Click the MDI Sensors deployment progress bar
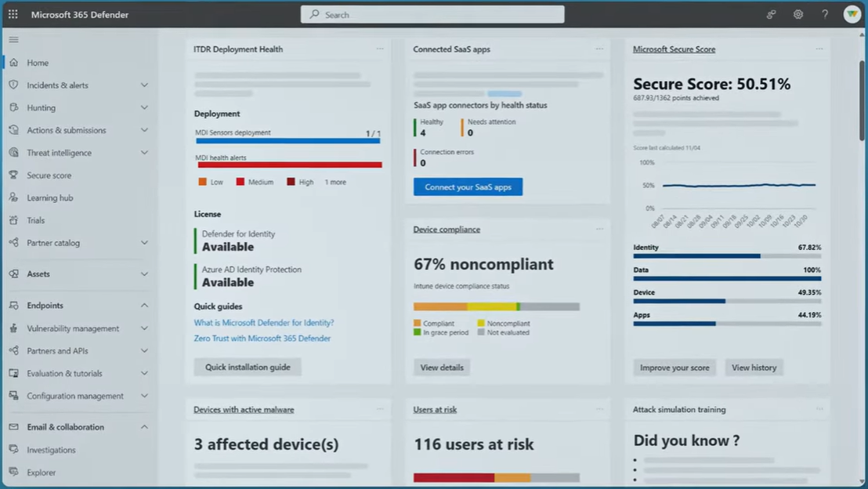Viewport: 868px width, 489px height. coord(288,140)
